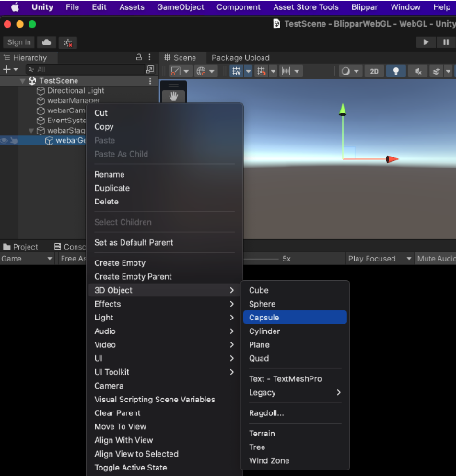Toggle the scene lighting bulb icon

tap(396, 71)
